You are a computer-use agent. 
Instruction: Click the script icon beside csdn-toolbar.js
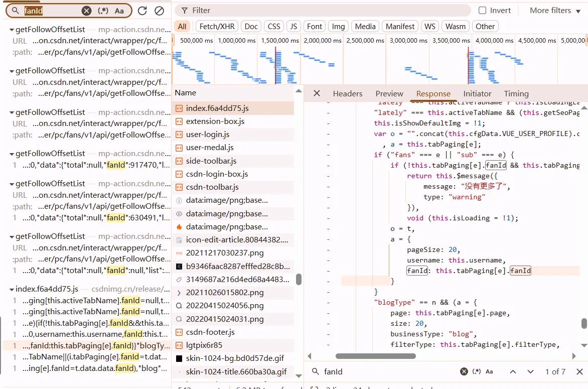tap(179, 187)
